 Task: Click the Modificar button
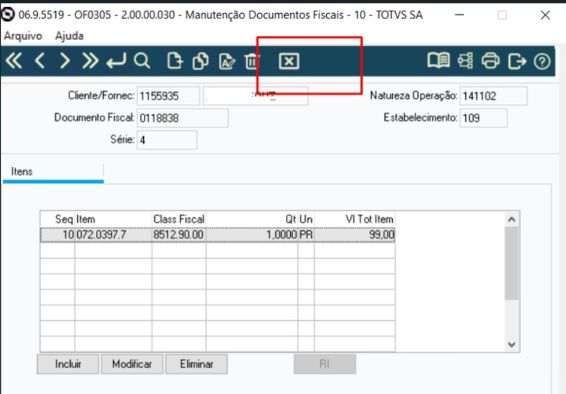132,364
